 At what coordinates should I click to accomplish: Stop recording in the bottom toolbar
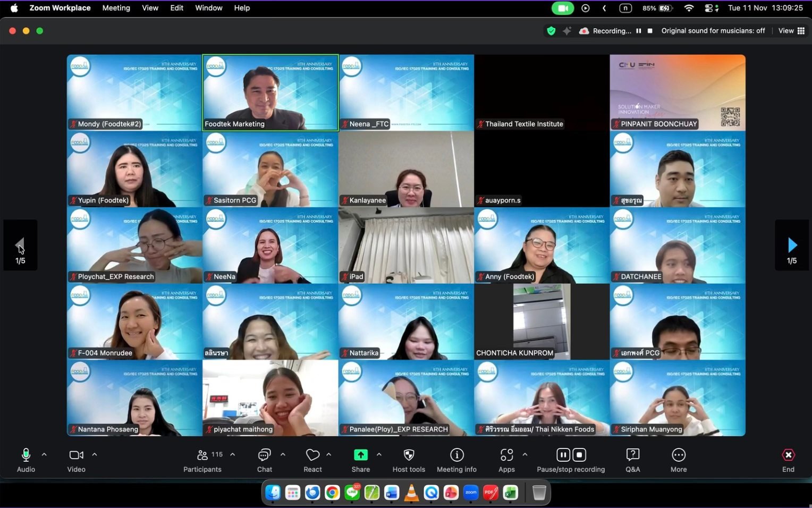pos(579,455)
